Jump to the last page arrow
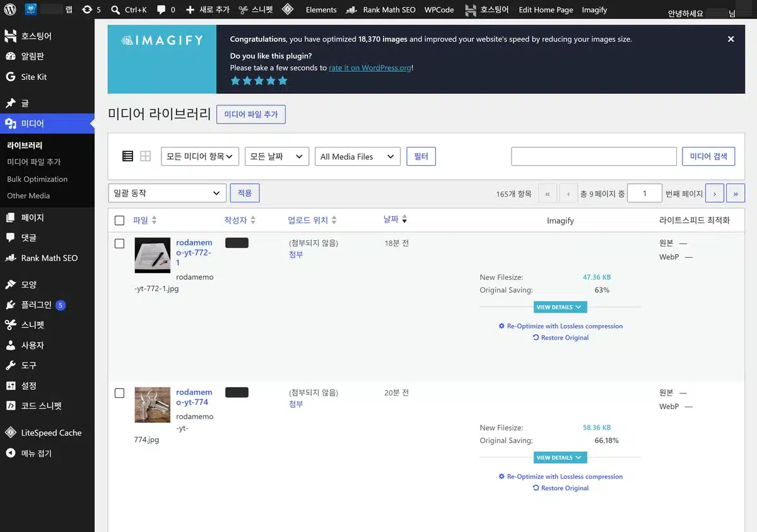 (x=736, y=194)
